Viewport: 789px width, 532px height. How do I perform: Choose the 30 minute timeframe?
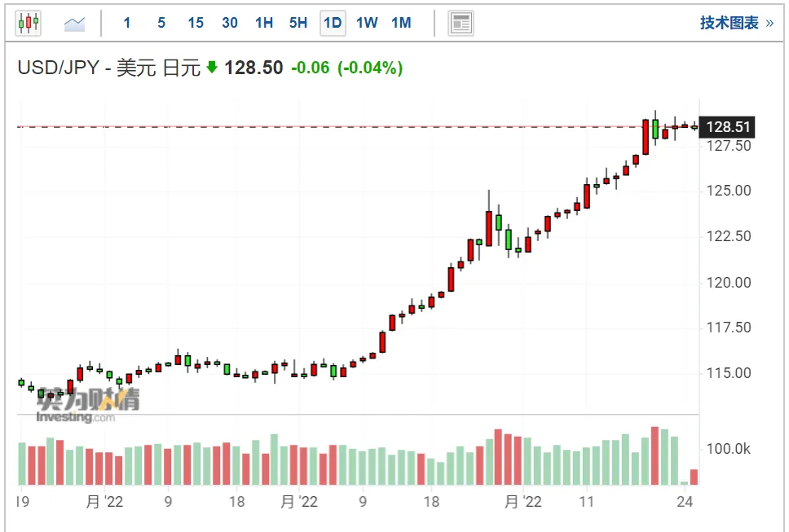point(230,23)
